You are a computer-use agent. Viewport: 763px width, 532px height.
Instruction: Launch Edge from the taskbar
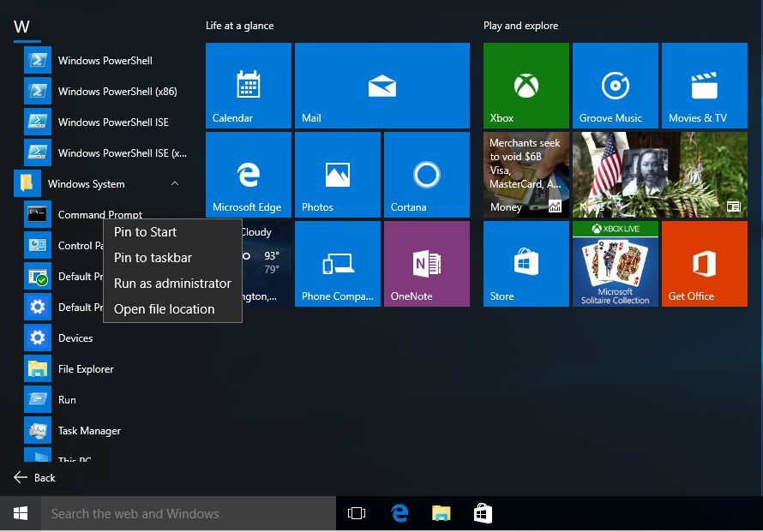[399, 513]
